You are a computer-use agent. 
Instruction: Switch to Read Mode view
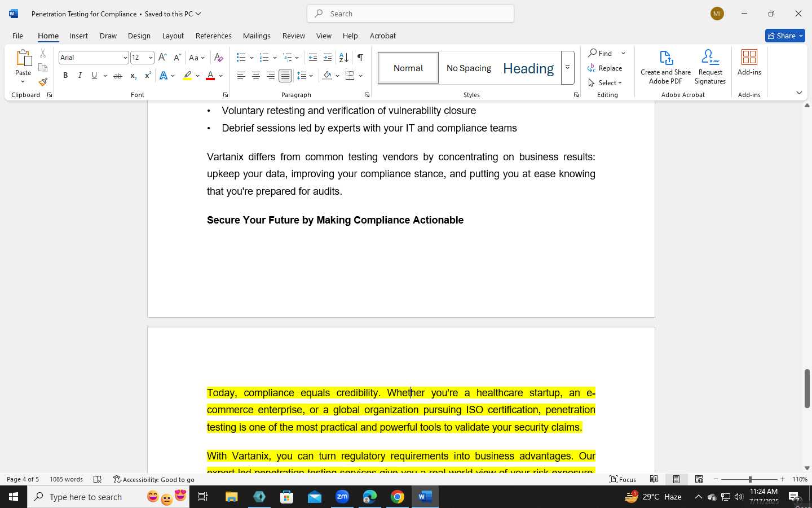click(654, 479)
